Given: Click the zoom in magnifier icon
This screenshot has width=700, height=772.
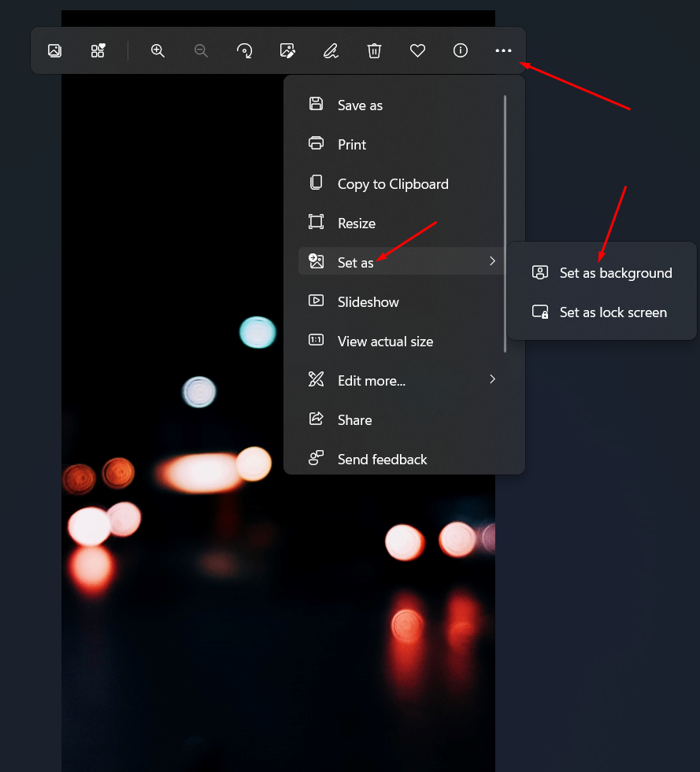Looking at the screenshot, I should [157, 50].
